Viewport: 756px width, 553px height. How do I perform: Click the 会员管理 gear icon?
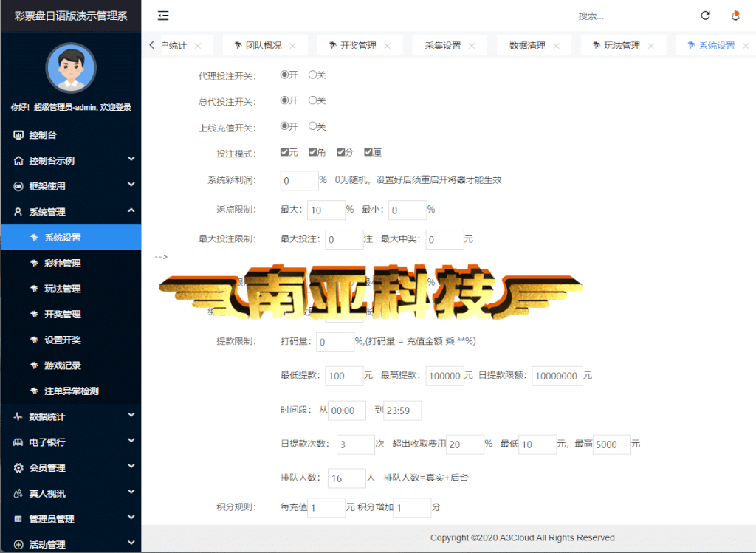pyautogui.click(x=18, y=467)
